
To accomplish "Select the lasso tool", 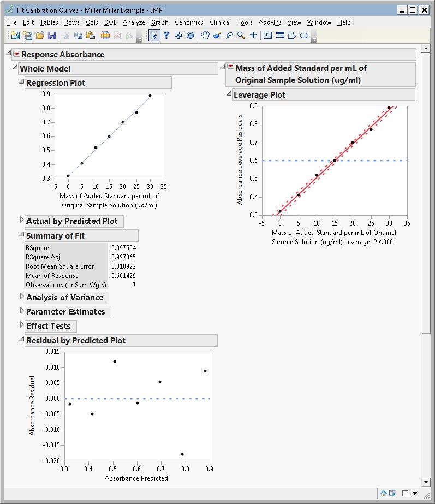I will point(229,35).
